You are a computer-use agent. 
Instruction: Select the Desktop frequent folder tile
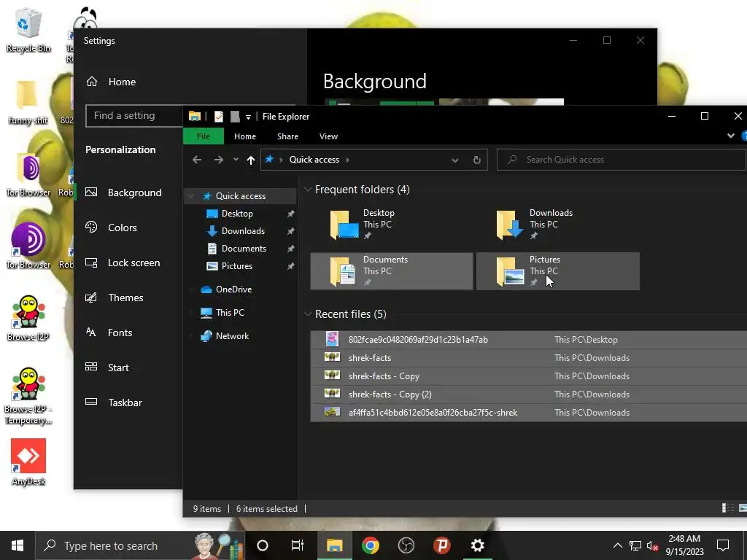pyautogui.click(x=392, y=225)
